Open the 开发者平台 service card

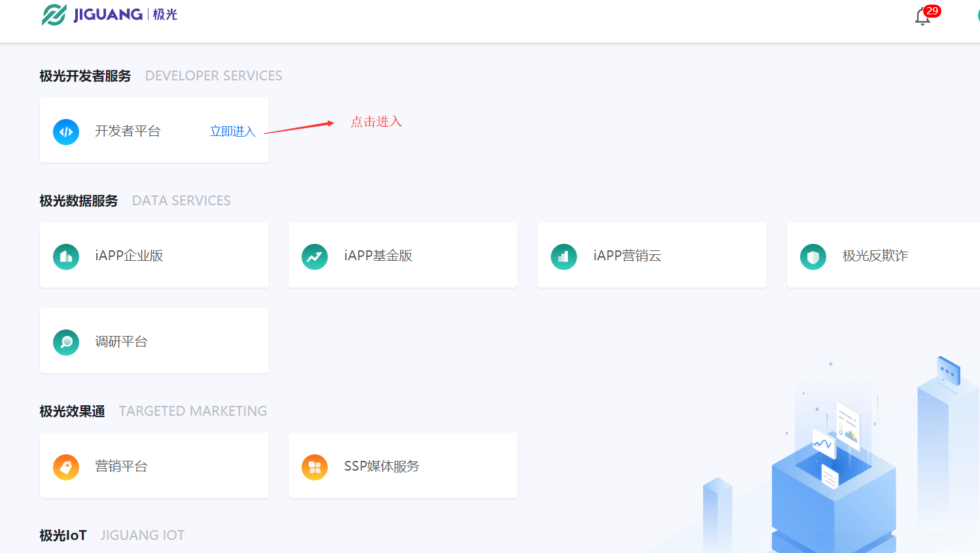pos(154,130)
